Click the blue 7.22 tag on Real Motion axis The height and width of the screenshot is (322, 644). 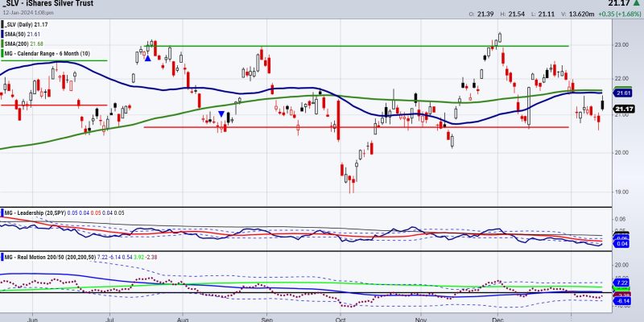(x=621, y=283)
